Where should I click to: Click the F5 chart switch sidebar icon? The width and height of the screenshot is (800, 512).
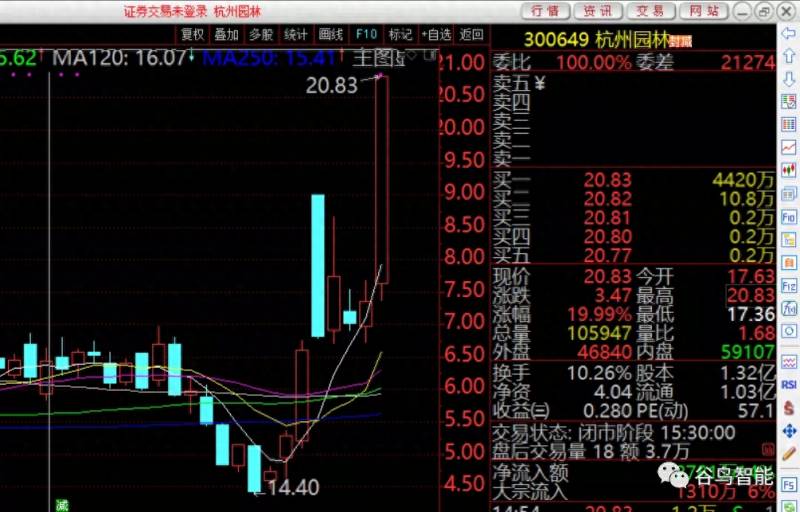point(789,483)
